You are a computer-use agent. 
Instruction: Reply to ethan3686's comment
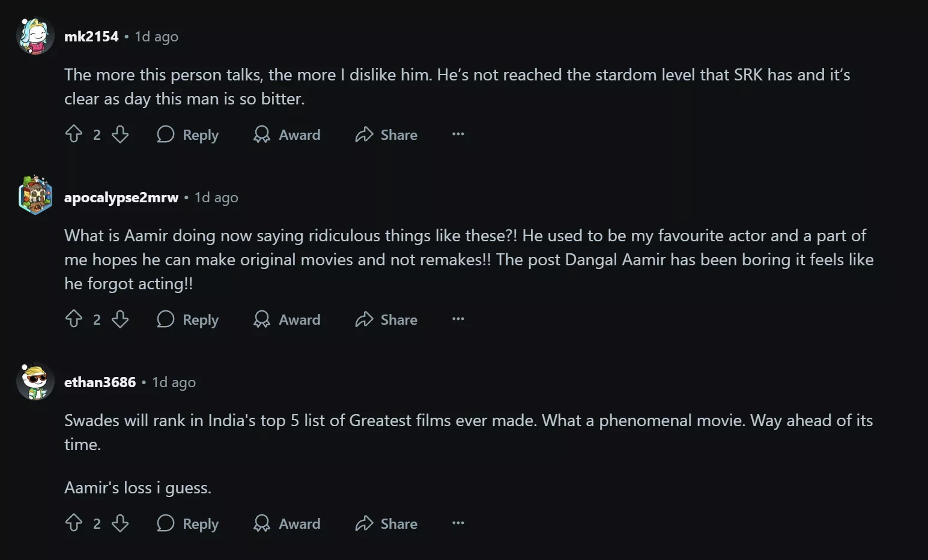tap(187, 523)
